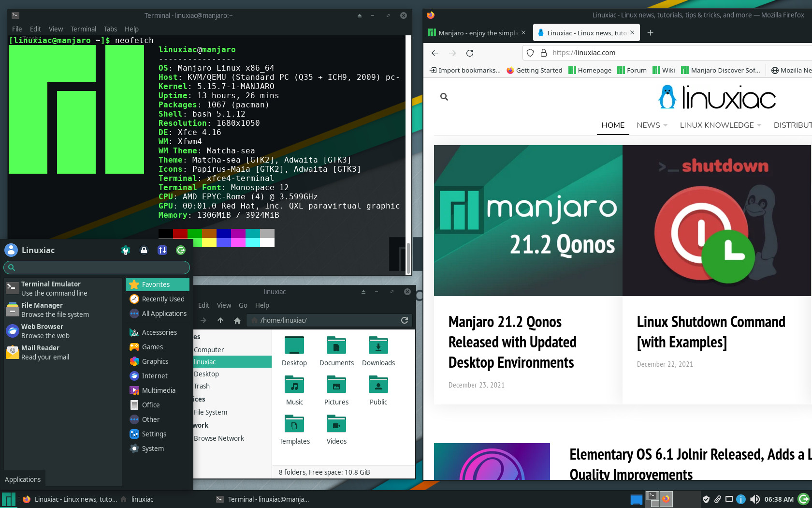Open 'Linux Shutdown Command' article headline
The image size is (812, 508).
[710, 332]
